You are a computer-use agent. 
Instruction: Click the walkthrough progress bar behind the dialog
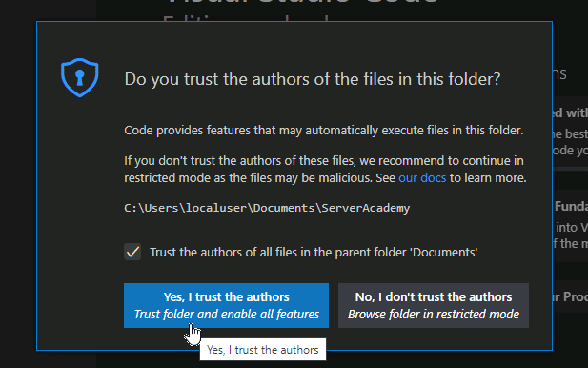point(571,169)
